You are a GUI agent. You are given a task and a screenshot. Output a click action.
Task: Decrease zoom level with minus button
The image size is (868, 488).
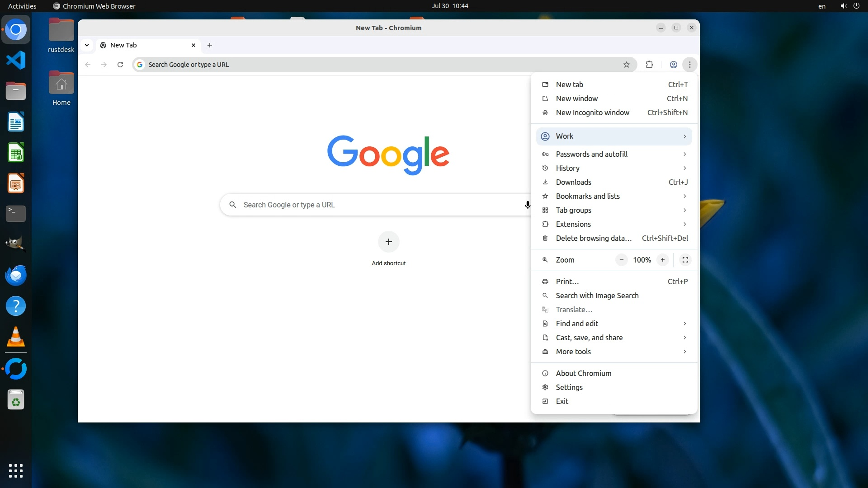[622, 260]
